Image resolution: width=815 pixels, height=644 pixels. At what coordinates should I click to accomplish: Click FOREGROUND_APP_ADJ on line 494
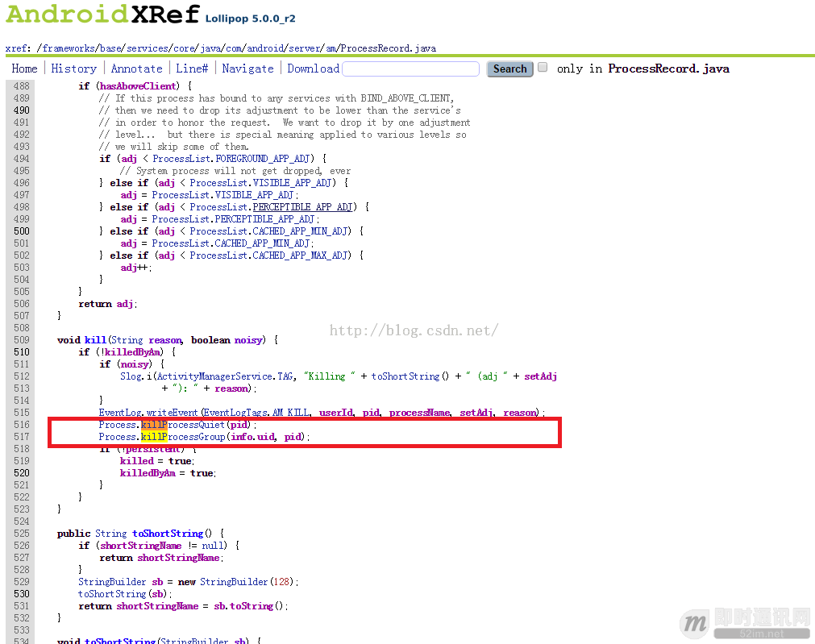(263, 159)
